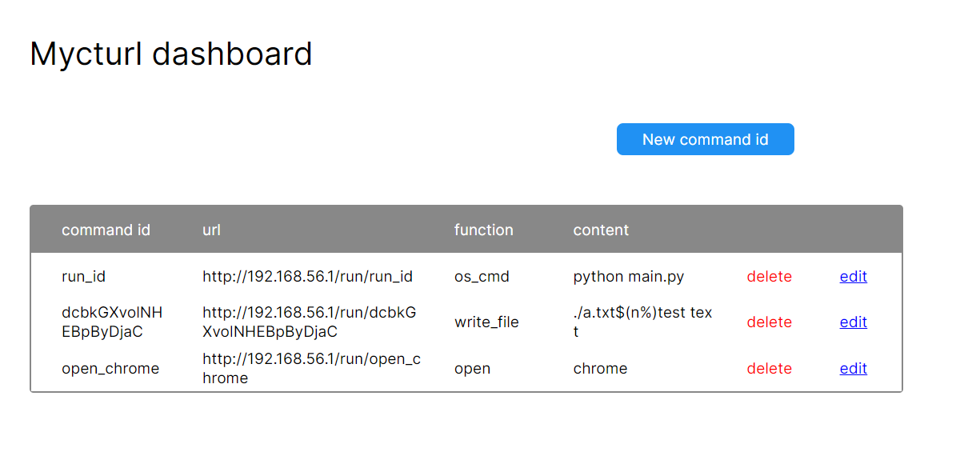Edit the write_file command row
Viewport: 980px width, 460px height.
853,322
